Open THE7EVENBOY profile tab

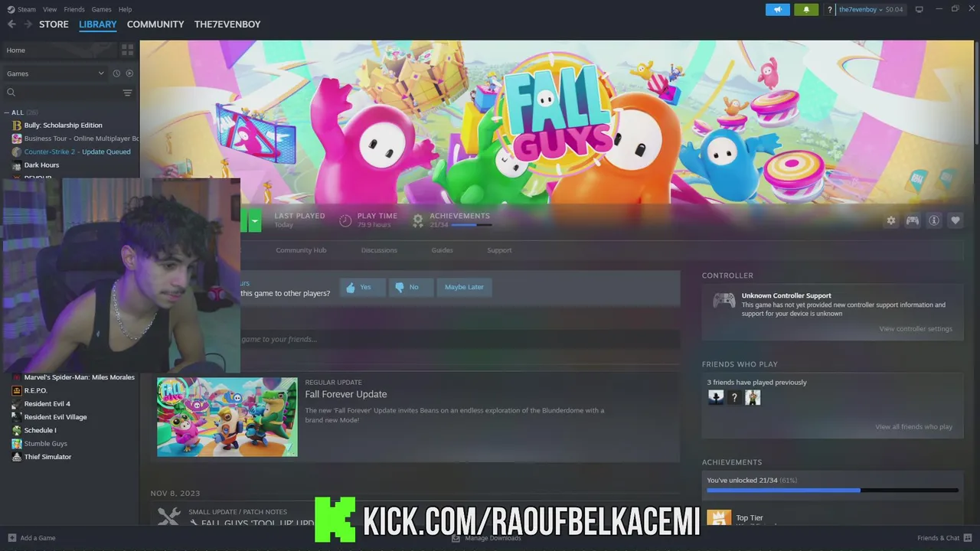[227, 24]
